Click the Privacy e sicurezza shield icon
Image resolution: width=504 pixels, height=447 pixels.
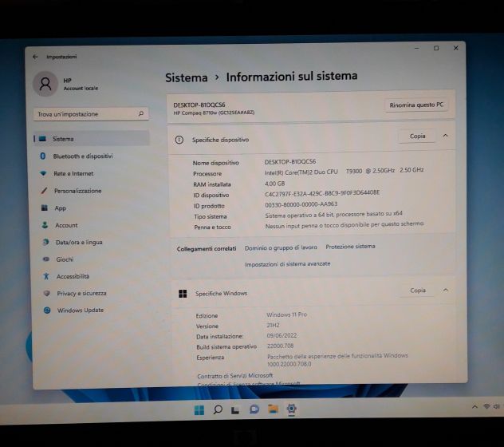tap(46, 293)
